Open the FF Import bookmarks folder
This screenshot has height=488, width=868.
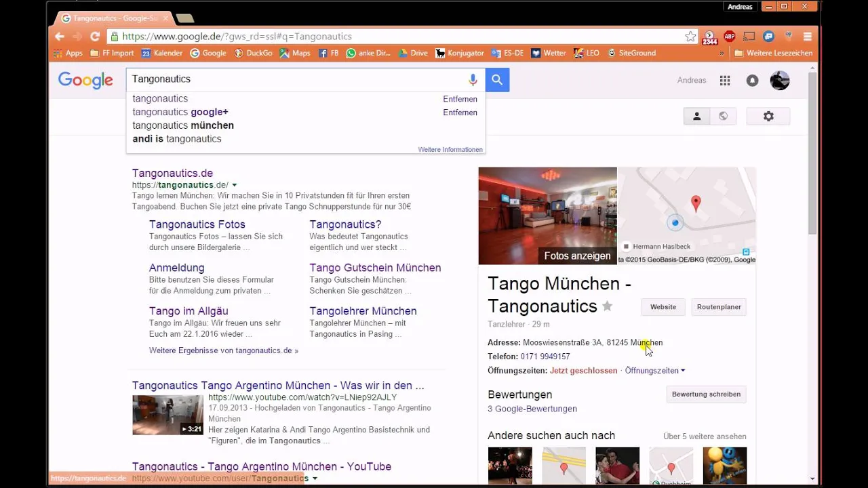coord(112,53)
